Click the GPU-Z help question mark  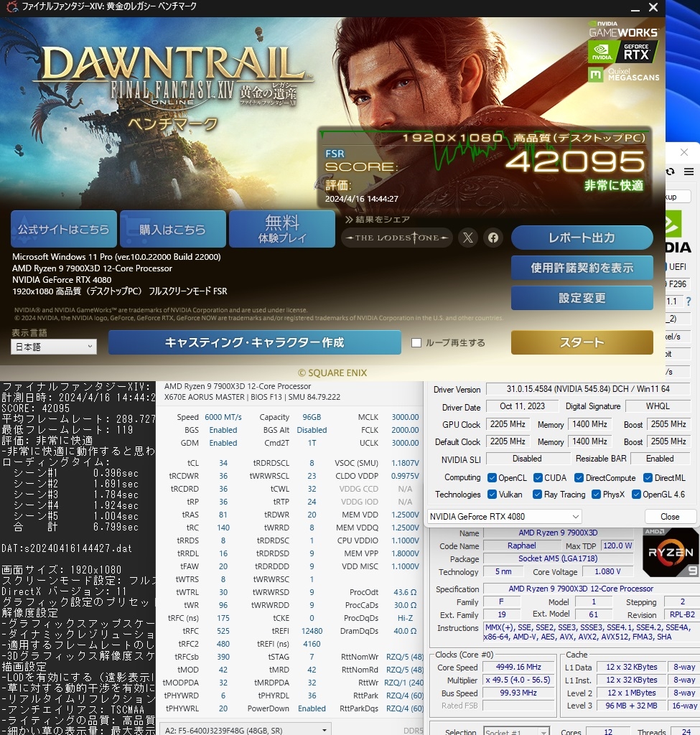point(689,301)
